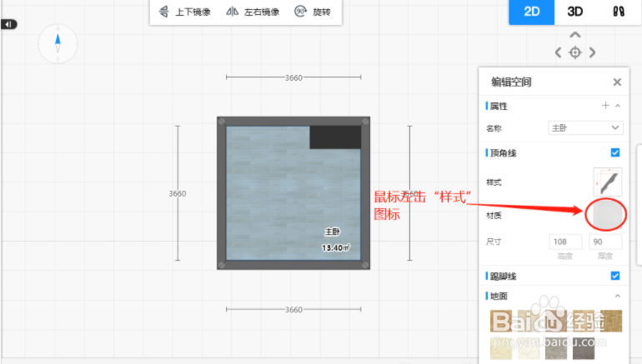Select the bottom-right wall corner node
The width and height of the screenshot is (642, 364).
(365, 265)
